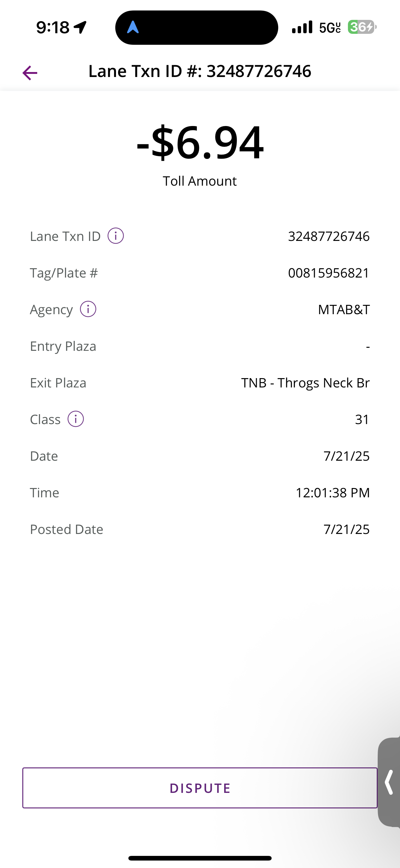Tap the Agency info icon
400x868 pixels.
tap(88, 309)
